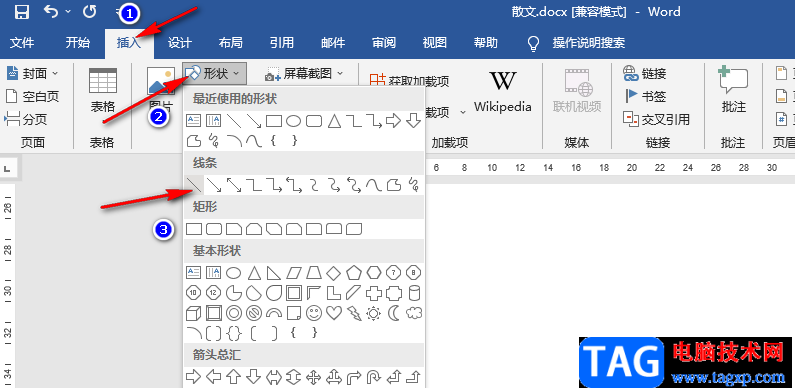This screenshot has width=795, height=388.
Task: Select the Cloud shape
Action: pyautogui.click(x=414, y=313)
